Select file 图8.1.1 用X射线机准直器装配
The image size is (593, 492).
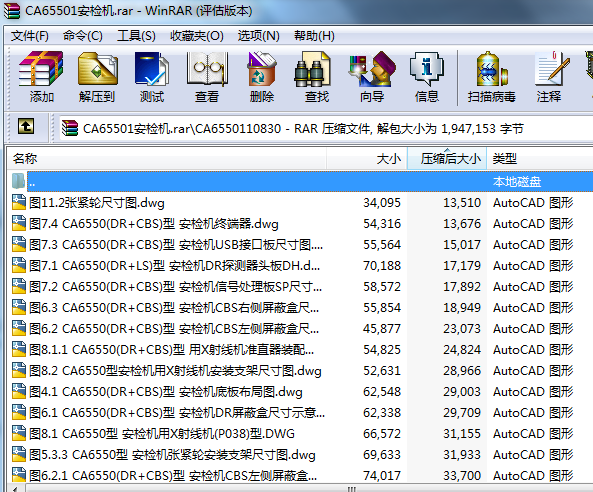pyautogui.click(x=171, y=350)
